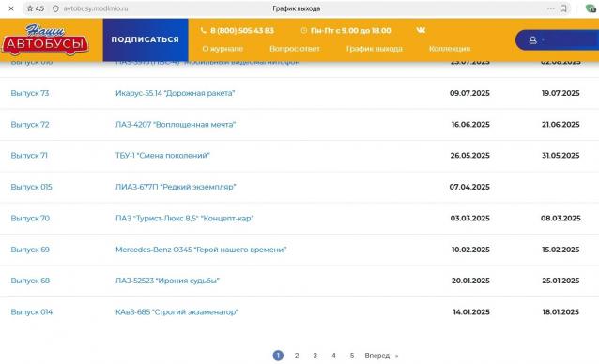
Task: Click the date 14.01.2025
Action: [x=471, y=312]
